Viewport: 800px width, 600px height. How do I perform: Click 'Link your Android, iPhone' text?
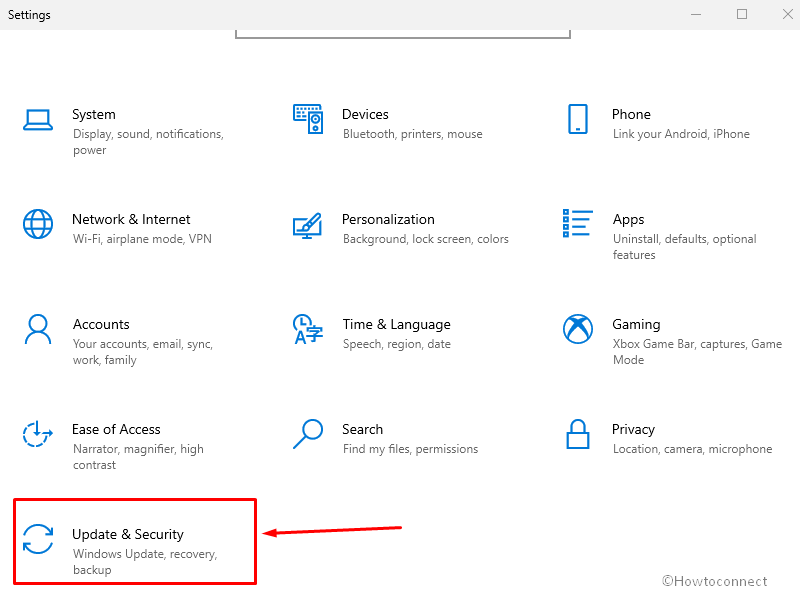681,134
